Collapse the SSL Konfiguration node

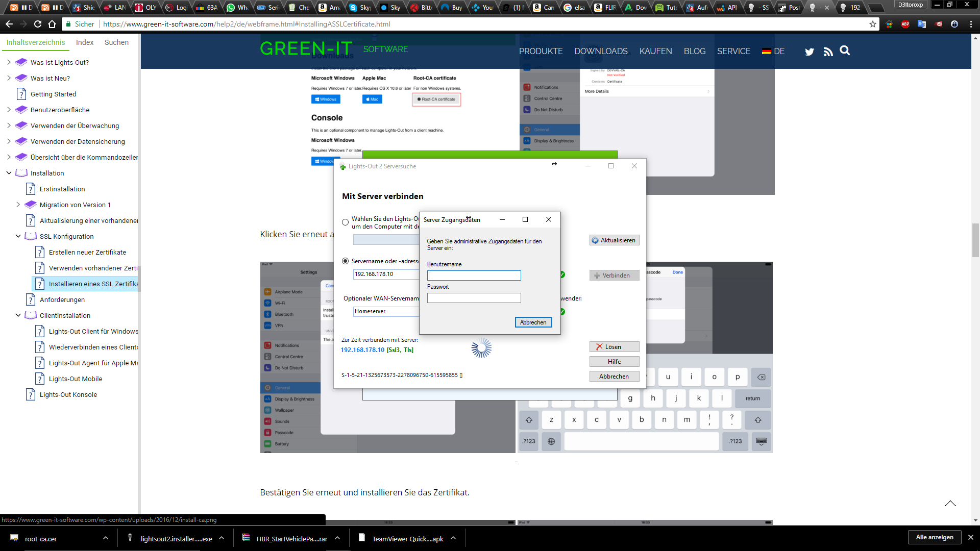point(18,236)
